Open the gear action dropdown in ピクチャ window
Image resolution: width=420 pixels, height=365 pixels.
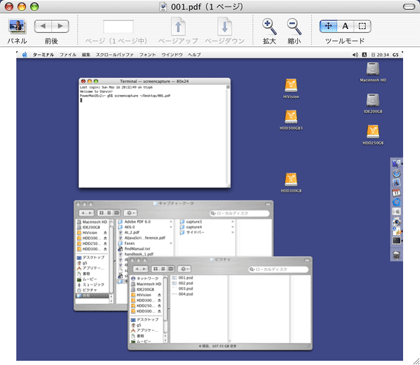coord(184,269)
